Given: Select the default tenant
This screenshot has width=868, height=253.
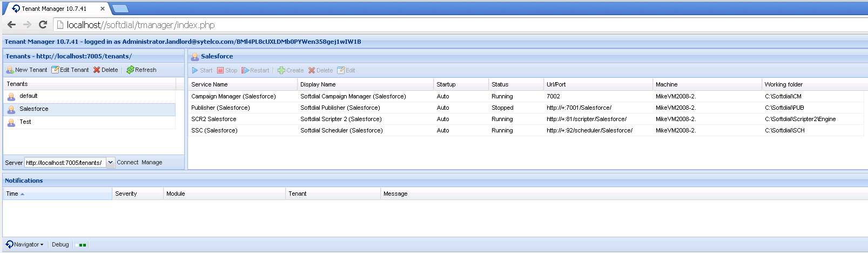Looking at the screenshot, I should (89, 96).
